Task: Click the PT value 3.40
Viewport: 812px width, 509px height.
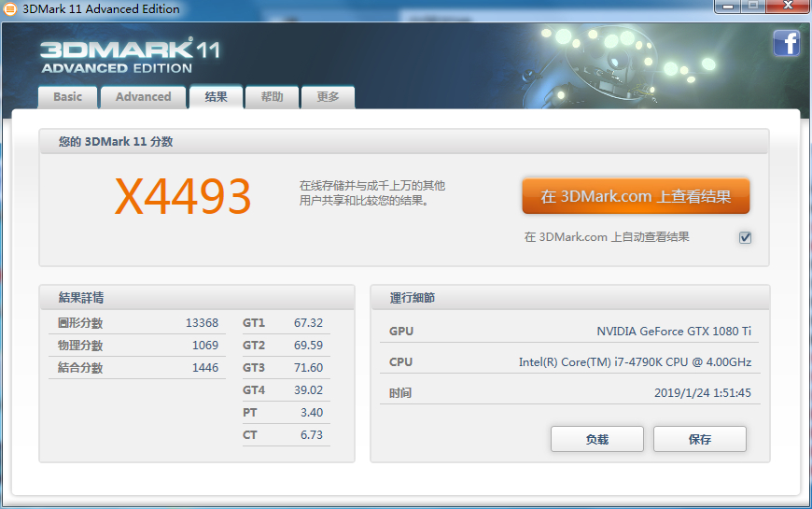Action: tap(311, 413)
